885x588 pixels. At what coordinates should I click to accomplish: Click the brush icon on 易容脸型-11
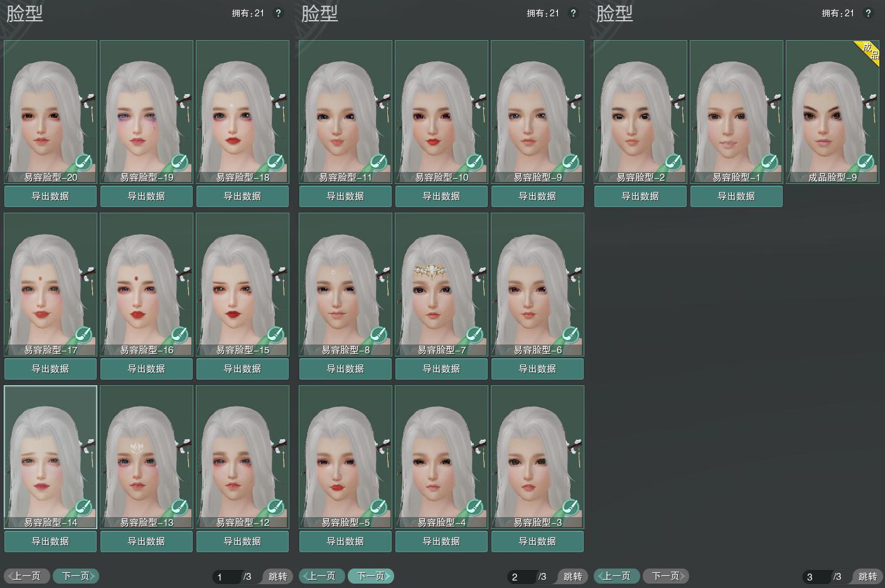coord(378,163)
